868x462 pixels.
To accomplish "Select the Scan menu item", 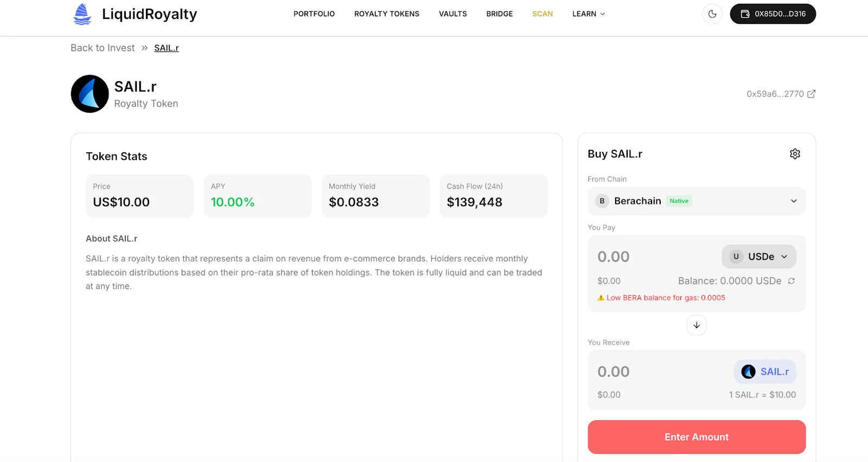I will 542,14.
